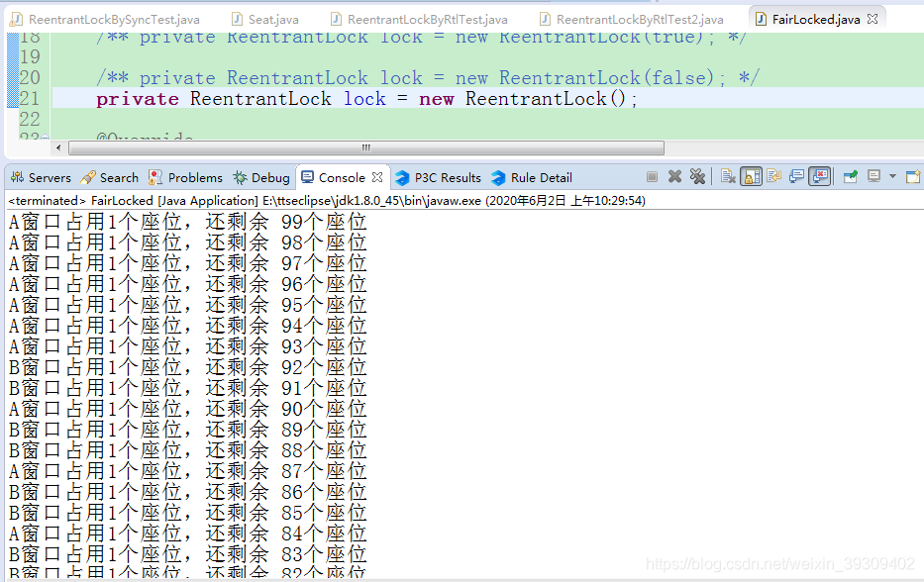Toggle Scroll Lock in the Console
The height and width of the screenshot is (582, 924).
coord(752,177)
